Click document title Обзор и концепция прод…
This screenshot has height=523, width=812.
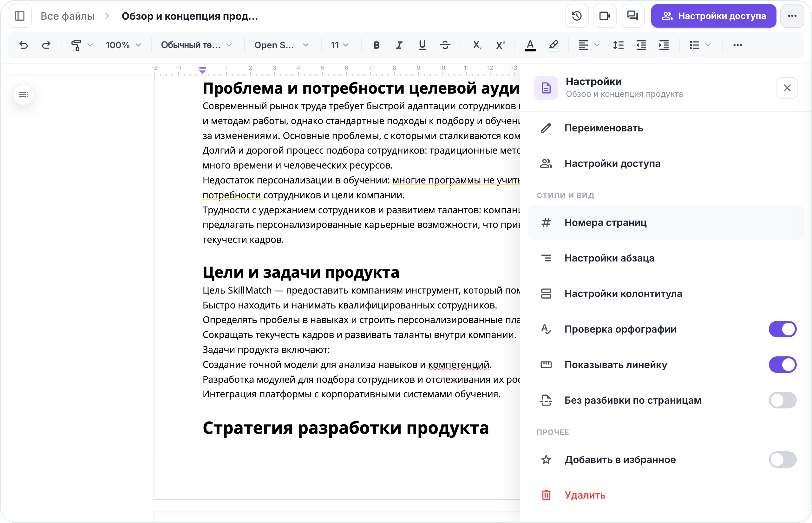coord(190,16)
